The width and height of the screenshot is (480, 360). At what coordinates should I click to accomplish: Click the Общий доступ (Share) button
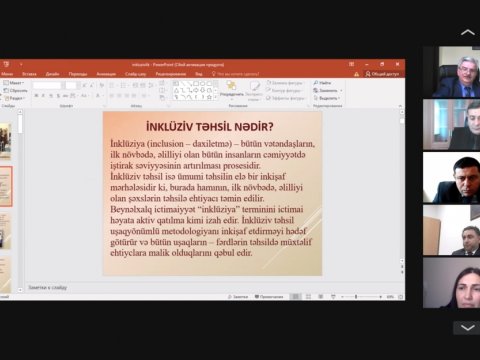coord(382,74)
